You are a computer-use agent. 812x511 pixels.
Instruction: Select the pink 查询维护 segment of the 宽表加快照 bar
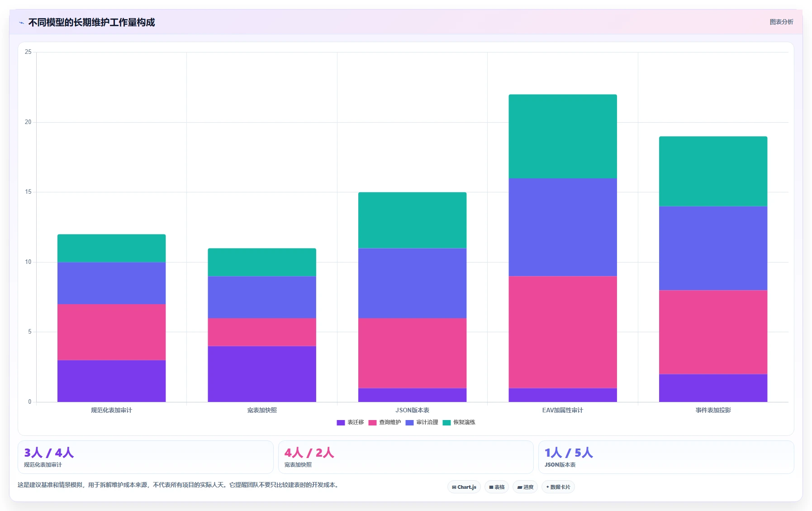[x=262, y=332]
